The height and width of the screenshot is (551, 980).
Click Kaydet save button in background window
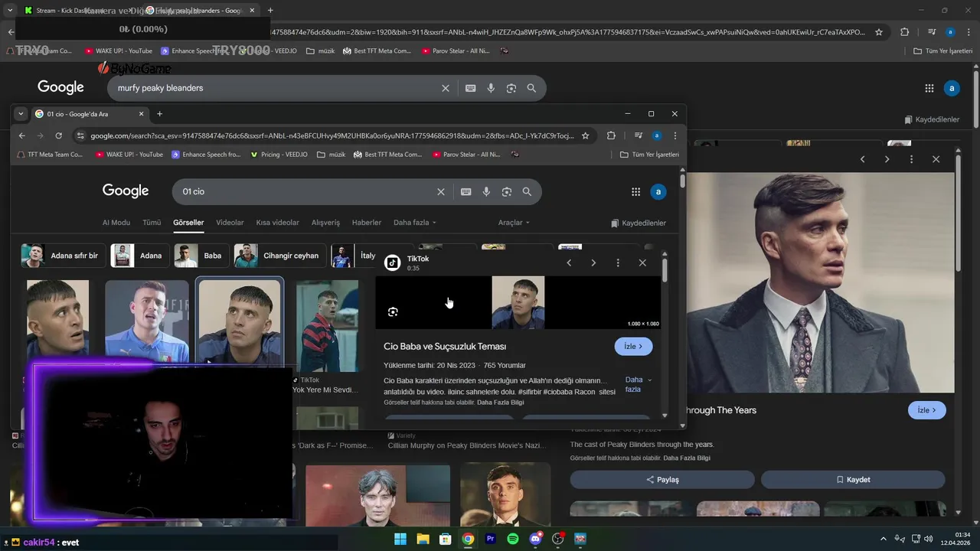853,480
